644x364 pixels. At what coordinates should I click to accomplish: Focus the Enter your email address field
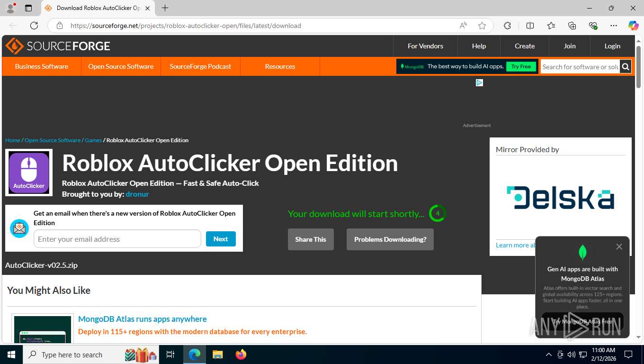point(117,239)
